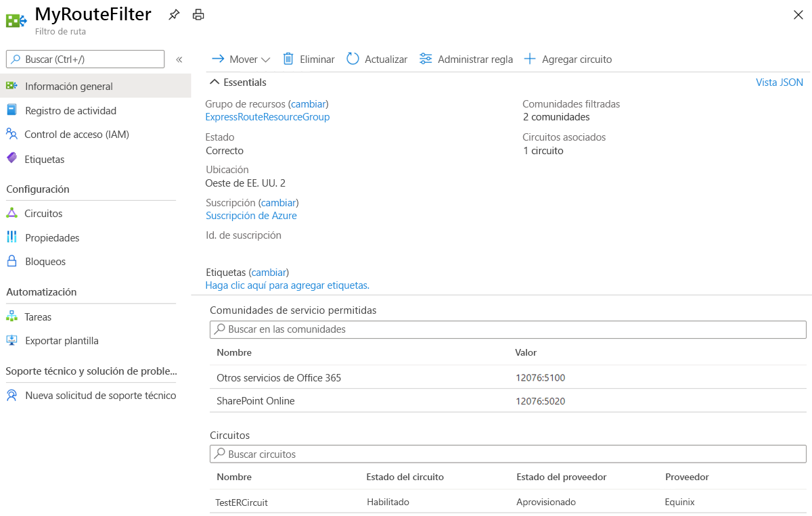The width and height of the screenshot is (812, 516).
Task: Click Estado del proveedor column header
Action: pos(561,477)
